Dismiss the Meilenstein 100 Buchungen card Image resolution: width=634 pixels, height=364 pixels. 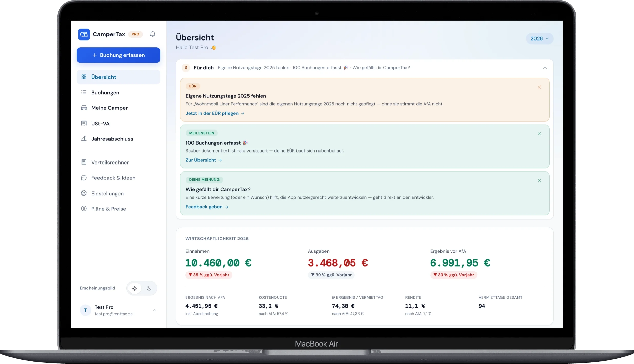point(539,134)
